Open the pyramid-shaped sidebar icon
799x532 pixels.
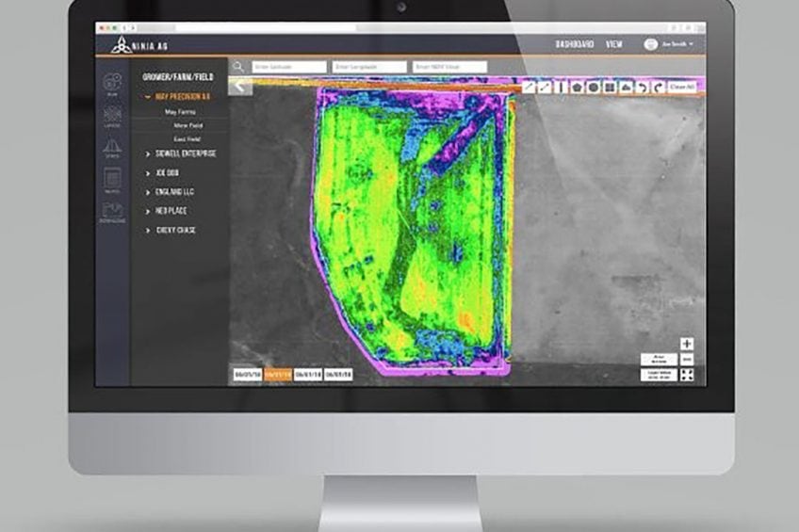click(112, 148)
